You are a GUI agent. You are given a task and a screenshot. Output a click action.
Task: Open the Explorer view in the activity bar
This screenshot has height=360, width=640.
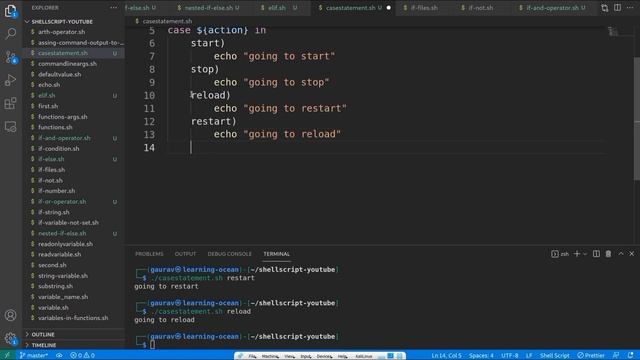(11, 11)
